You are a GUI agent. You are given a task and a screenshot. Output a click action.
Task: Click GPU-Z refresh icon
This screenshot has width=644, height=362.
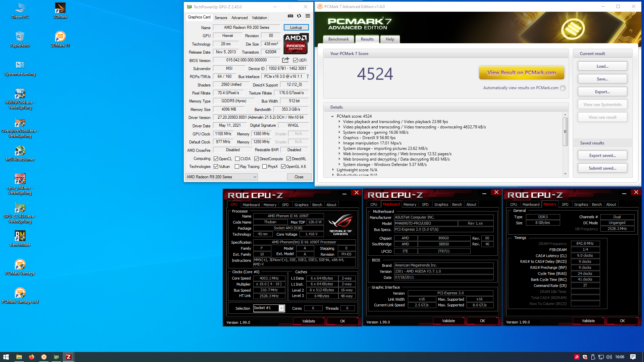pos(299,16)
